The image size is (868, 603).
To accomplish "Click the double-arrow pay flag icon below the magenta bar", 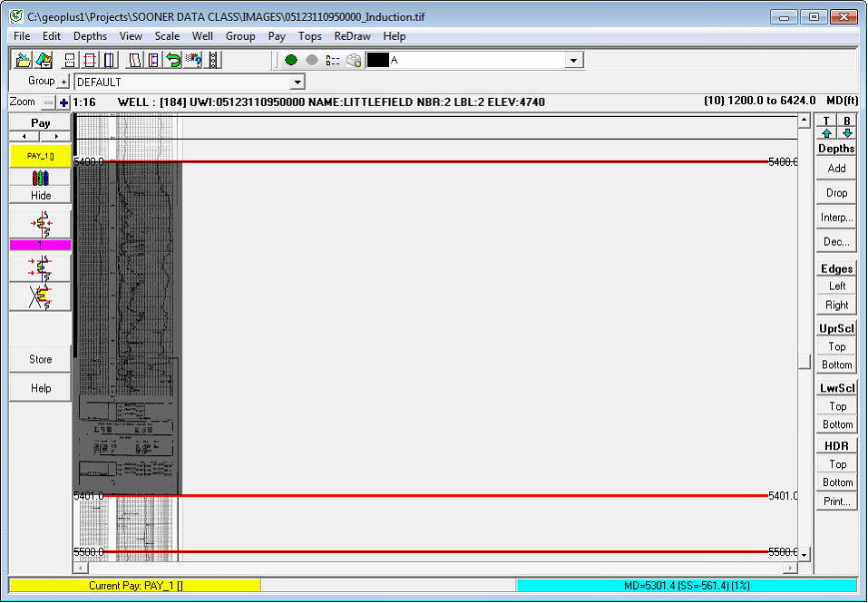I will click(x=40, y=267).
